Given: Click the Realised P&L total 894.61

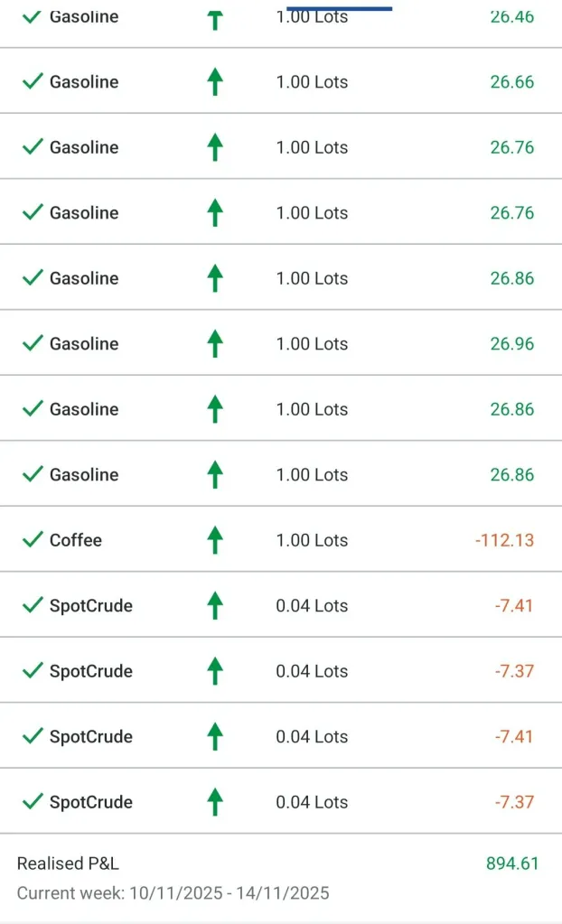Looking at the screenshot, I should click(x=512, y=863).
